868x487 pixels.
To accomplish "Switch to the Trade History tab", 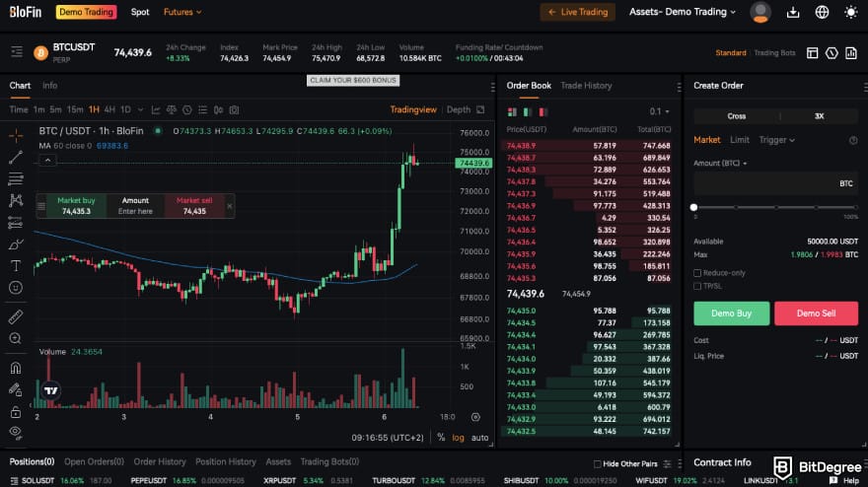I will coord(586,86).
